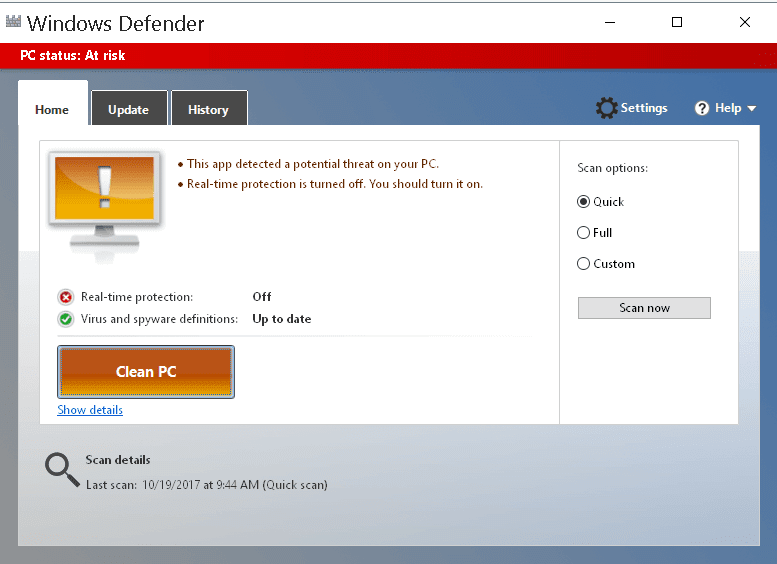777x564 pixels.
Task: Click the 'PC status: At risk' banner text
Action: pos(72,55)
